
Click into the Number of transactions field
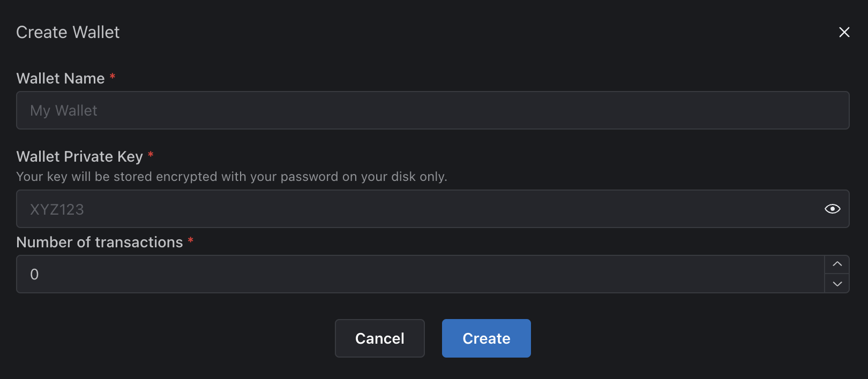click(418, 274)
